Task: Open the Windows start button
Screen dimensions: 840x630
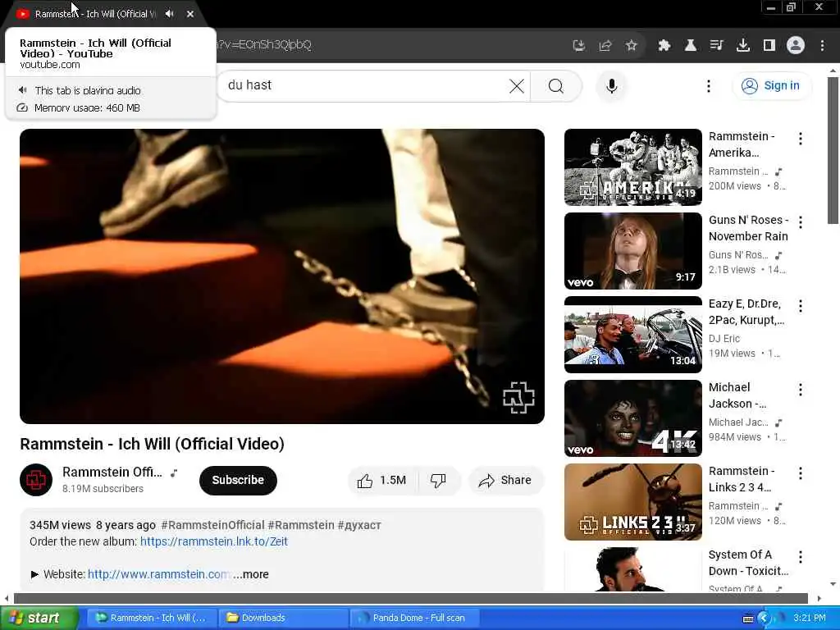Action: [x=38, y=618]
